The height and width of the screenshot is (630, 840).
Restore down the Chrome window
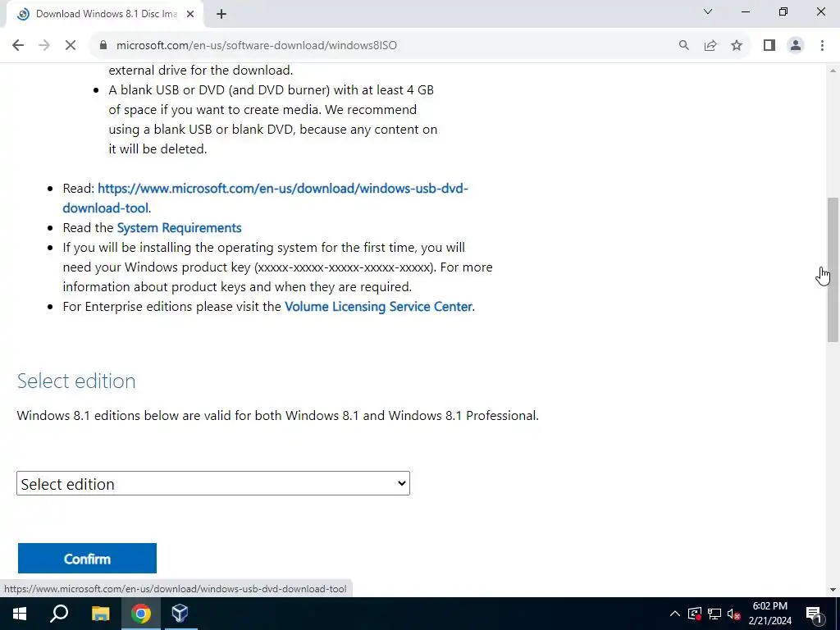pyautogui.click(x=783, y=11)
